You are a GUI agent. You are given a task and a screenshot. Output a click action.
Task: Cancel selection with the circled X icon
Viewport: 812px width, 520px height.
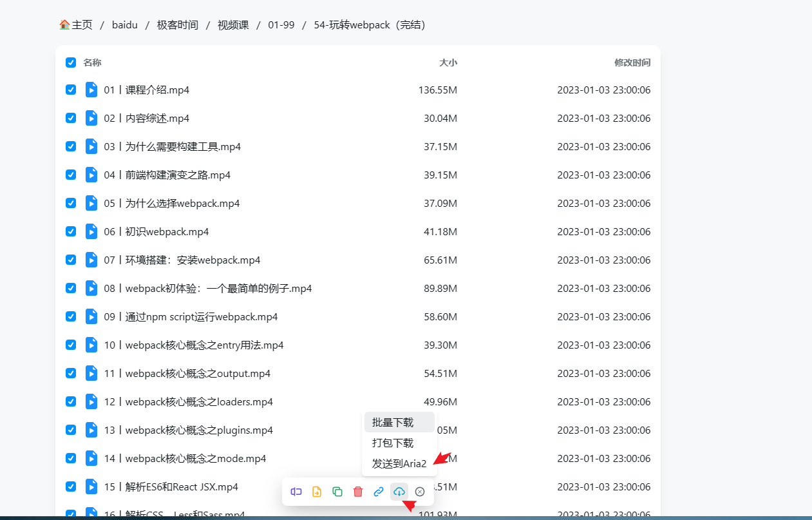420,492
